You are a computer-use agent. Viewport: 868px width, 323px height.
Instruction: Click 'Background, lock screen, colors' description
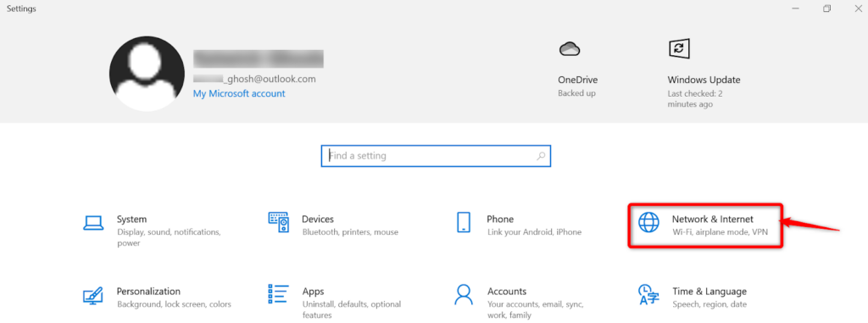tap(175, 304)
